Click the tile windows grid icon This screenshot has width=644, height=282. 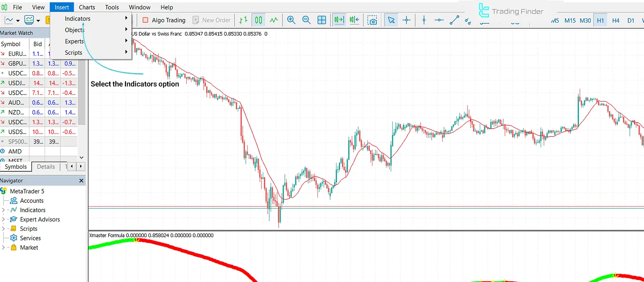322,20
